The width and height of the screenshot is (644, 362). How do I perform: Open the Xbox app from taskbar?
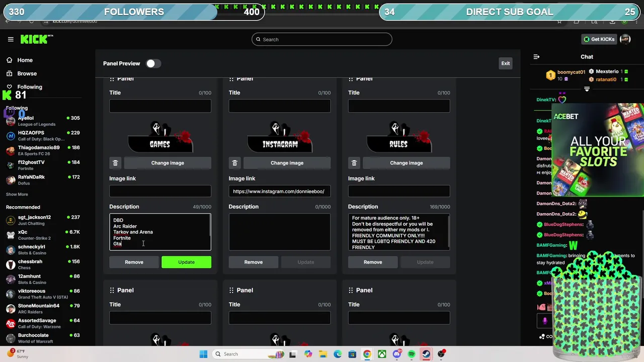point(382,354)
